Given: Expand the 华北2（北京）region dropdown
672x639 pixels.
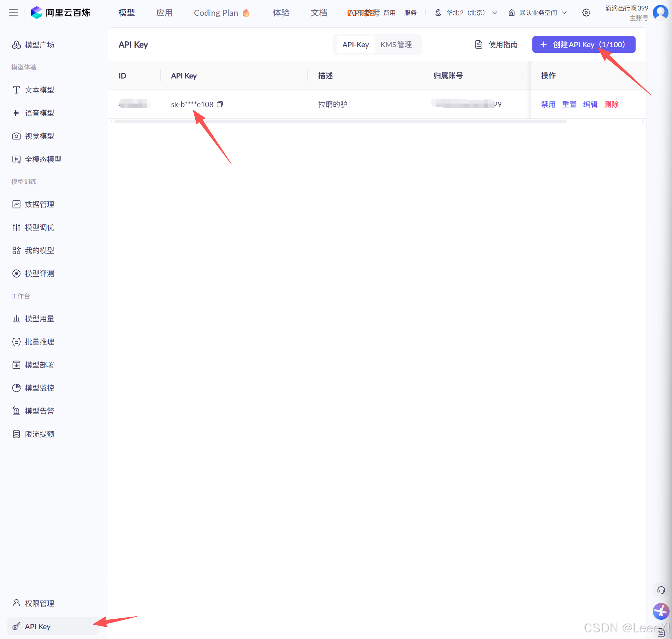Looking at the screenshot, I should coord(466,13).
